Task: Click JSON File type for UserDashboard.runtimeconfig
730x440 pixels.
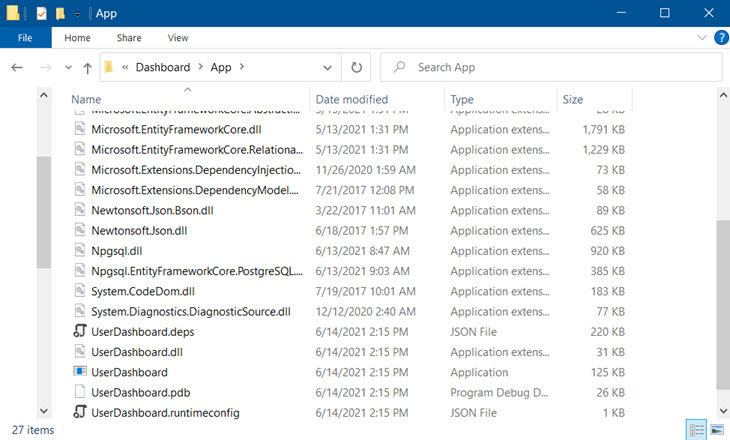Action: click(x=473, y=413)
